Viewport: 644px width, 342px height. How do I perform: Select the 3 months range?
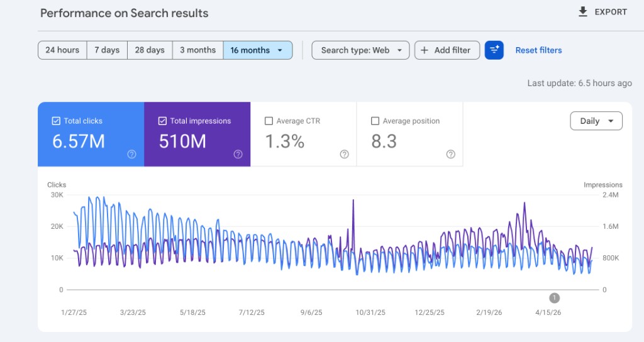pyautogui.click(x=197, y=50)
